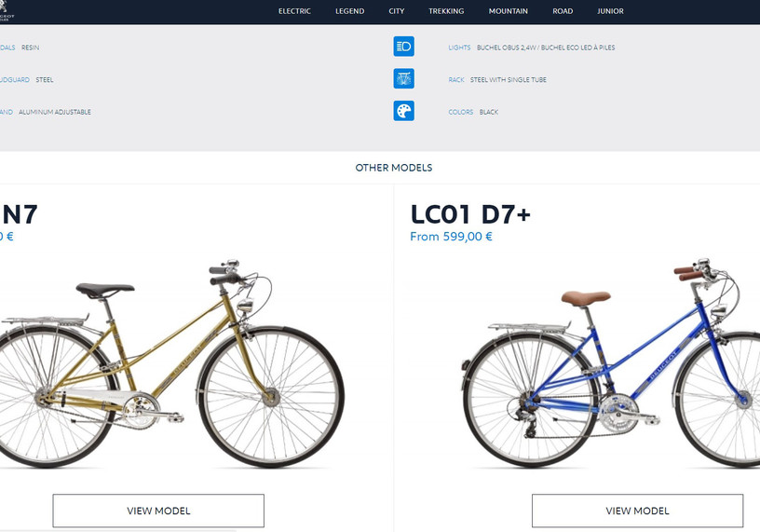Image resolution: width=760 pixels, height=532 pixels.
Task: Open the LC01 D7+ model title
Action: (470, 214)
